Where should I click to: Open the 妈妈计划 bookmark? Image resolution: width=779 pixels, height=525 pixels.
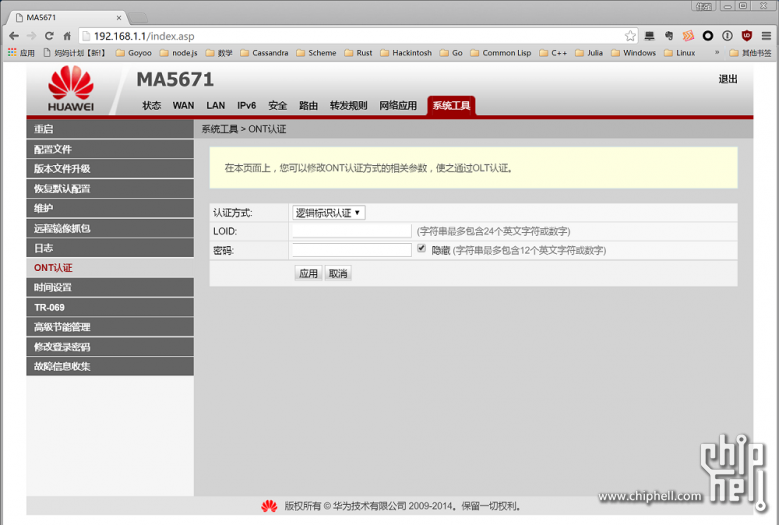(x=75, y=53)
